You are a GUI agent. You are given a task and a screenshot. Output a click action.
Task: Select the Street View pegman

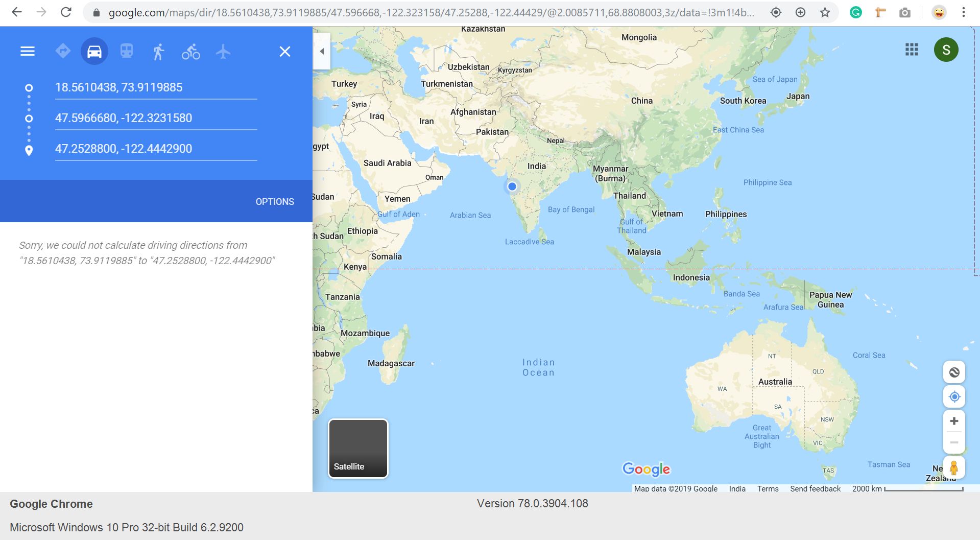tap(953, 468)
